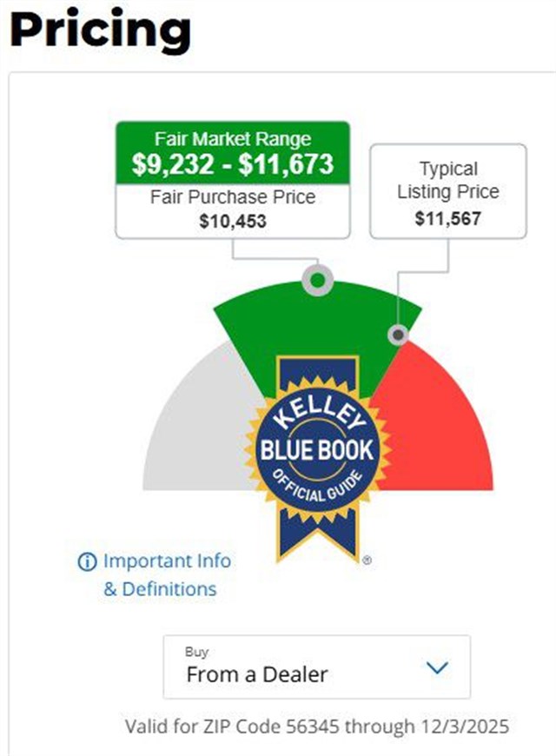
Task: Click the Kelley Blue Book badge logo
Action: (x=317, y=451)
